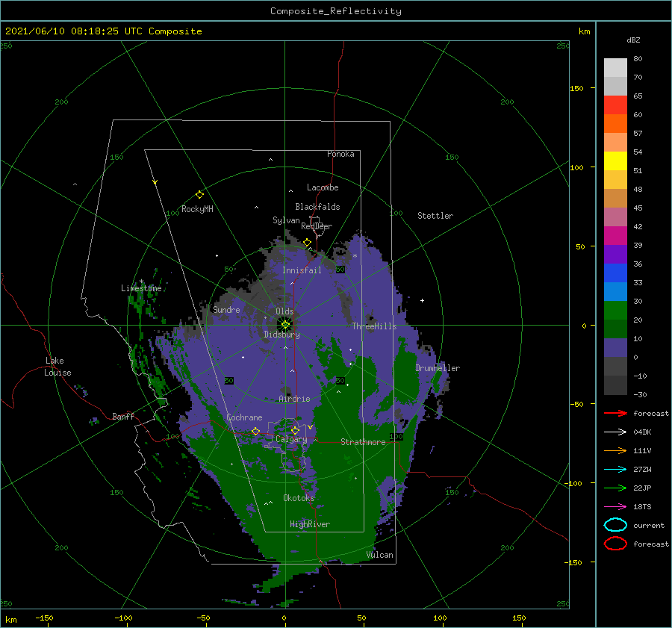
Task: Select the 51 dBZ yellow color swatch
Action: click(615, 161)
